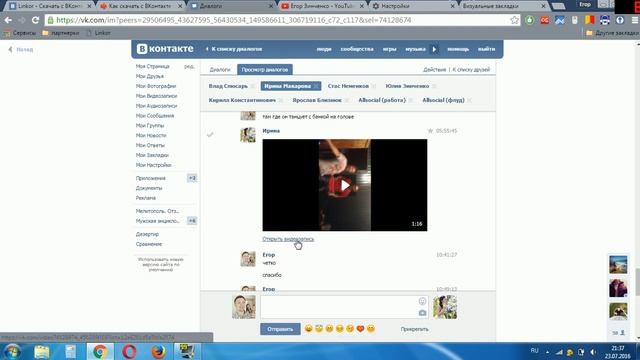This screenshot has width=640, height=360.
Task: Select Ирина's message using the checkmark
Action: (x=210, y=134)
